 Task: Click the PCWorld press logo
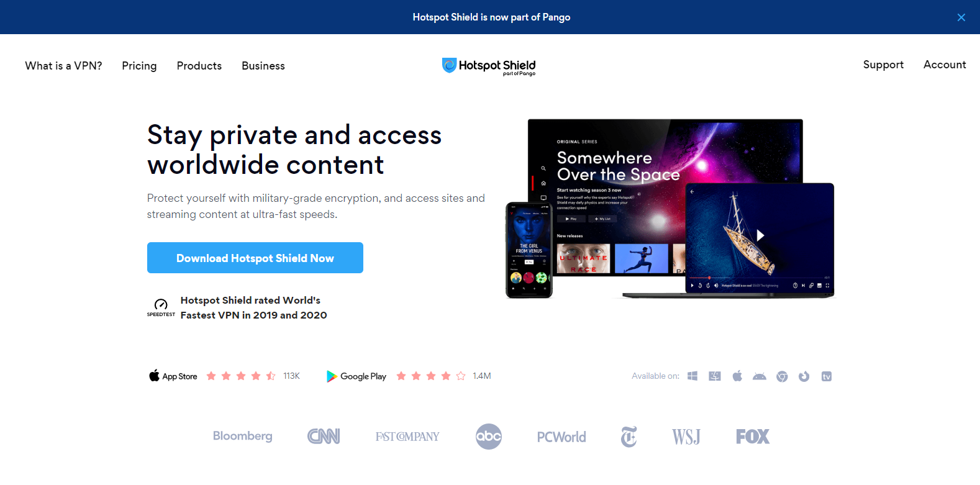coord(561,437)
